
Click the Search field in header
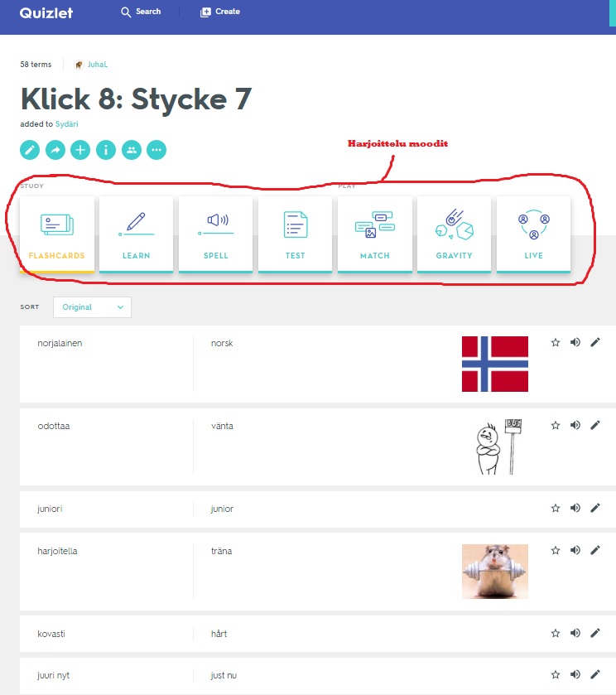pos(141,12)
